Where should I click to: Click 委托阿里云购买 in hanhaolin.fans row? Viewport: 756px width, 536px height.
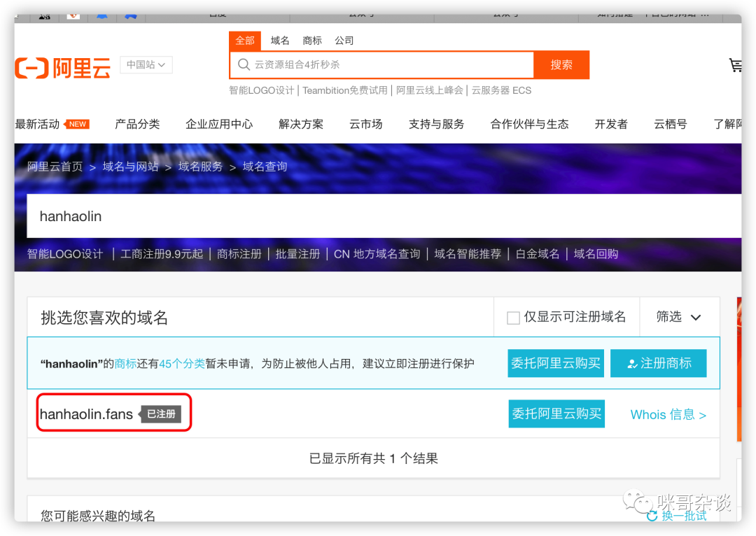tap(557, 414)
